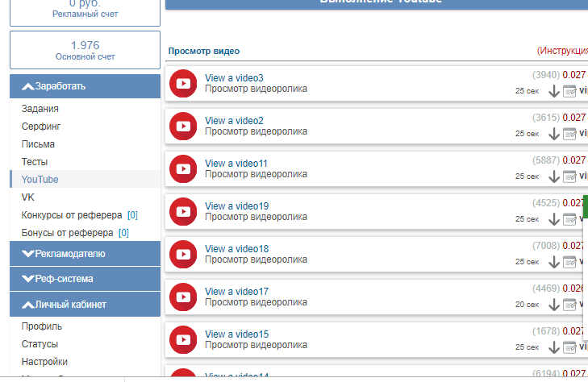The height and width of the screenshot is (382, 588).
Task: Open the View a video2 link
Action: [234, 121]
